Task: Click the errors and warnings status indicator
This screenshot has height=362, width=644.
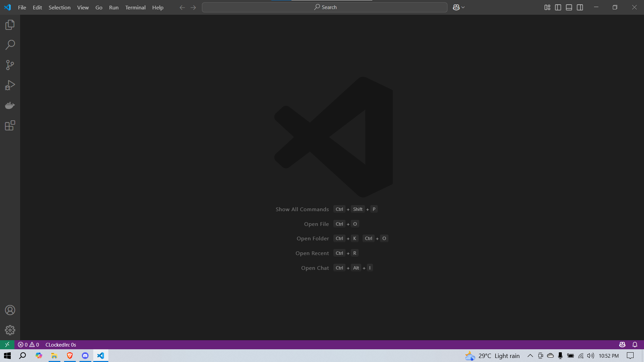Action: point(29,345)
